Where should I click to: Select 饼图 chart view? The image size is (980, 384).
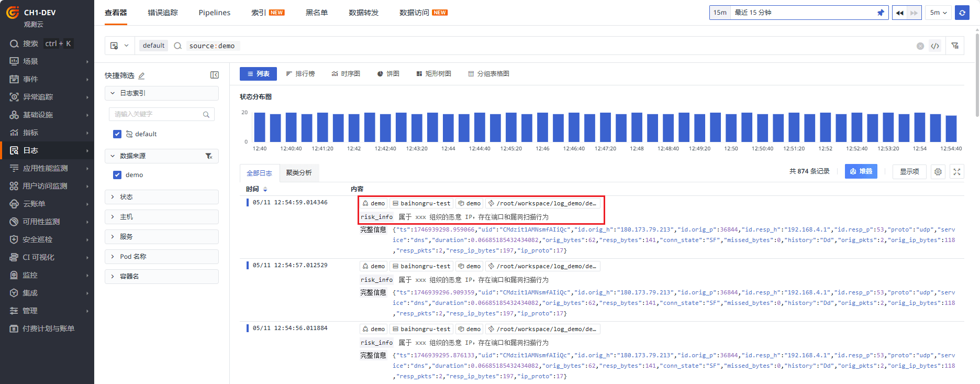pos(388,74)
